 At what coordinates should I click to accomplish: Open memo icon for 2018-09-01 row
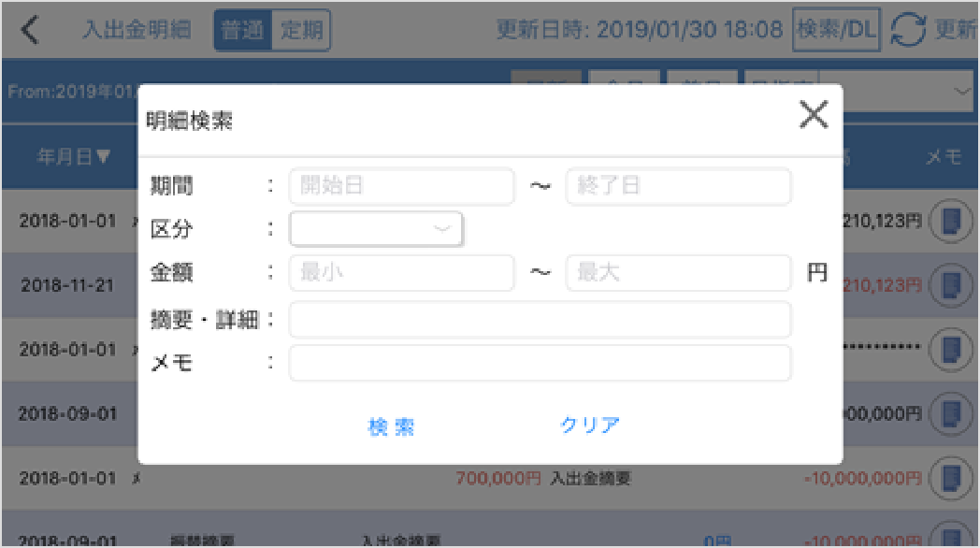point(950,412)
